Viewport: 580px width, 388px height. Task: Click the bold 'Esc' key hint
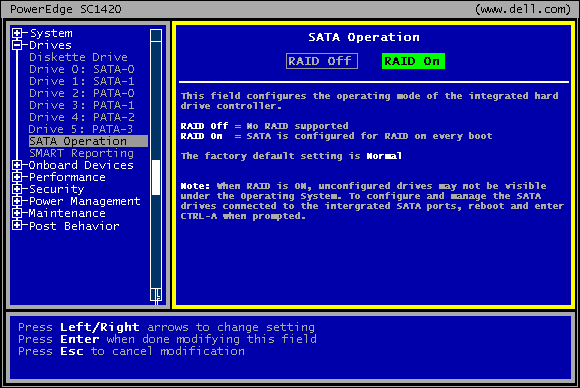point(72,351)
